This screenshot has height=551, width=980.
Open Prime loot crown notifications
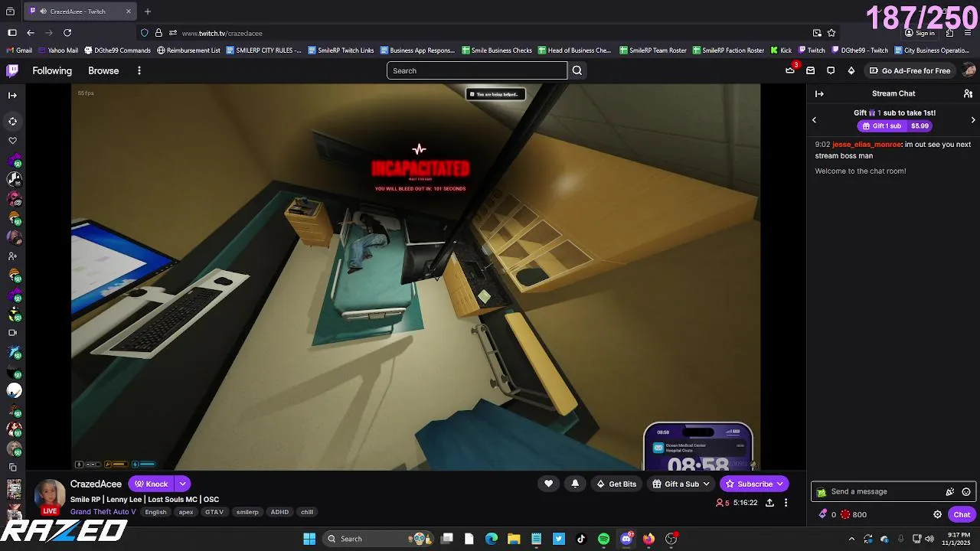(790, 70)
